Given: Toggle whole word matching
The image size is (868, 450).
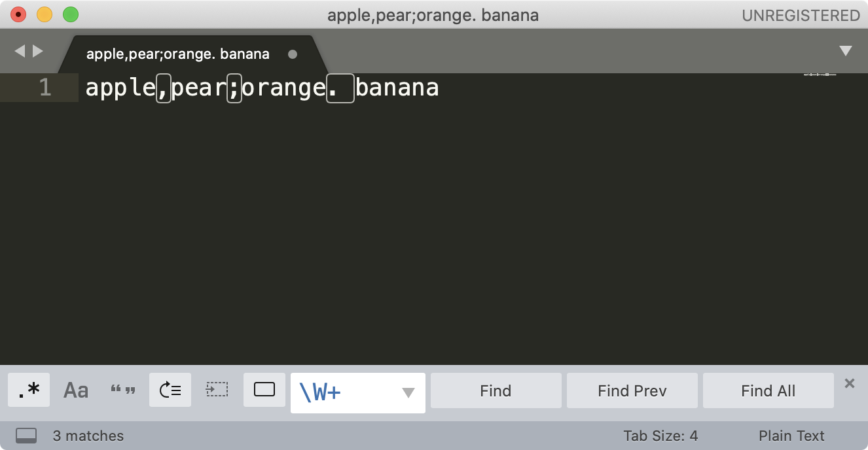Looking at the screenshot, I should (x=123, y=390).
